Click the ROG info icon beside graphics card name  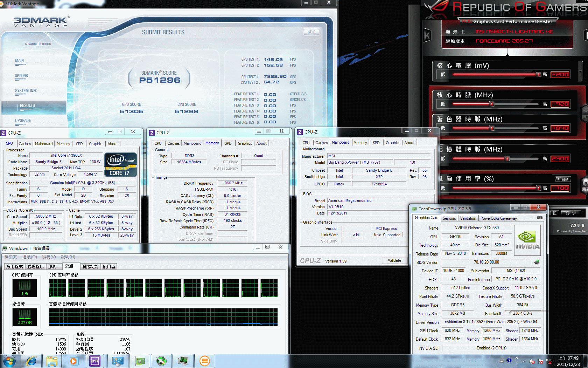tap(586, 35)
